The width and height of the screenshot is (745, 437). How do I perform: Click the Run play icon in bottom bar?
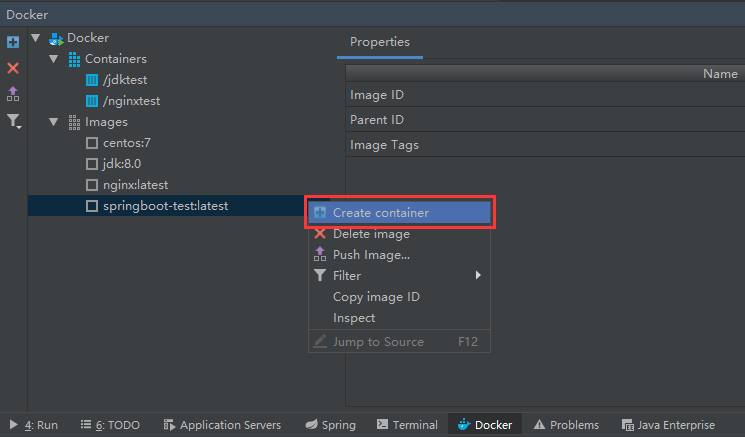[x=14, y=425]
